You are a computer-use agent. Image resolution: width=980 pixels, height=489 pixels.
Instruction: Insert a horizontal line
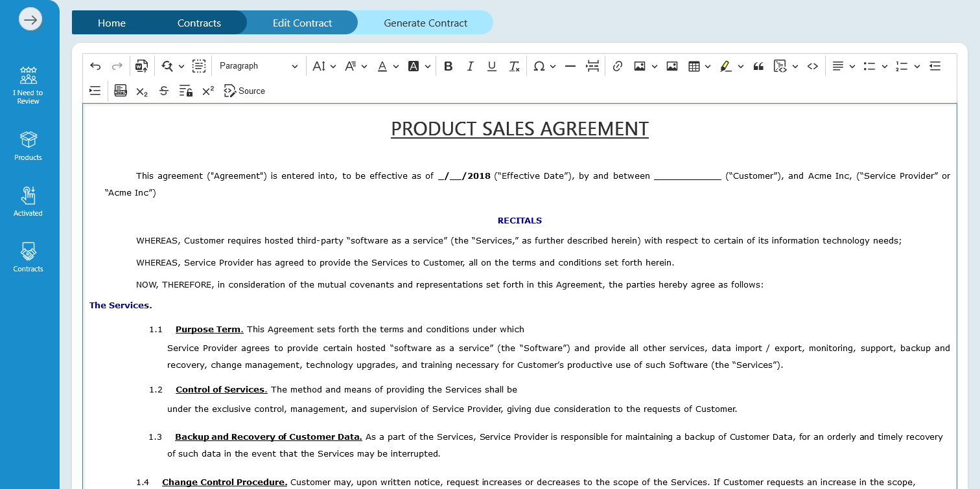coord(570,66)
